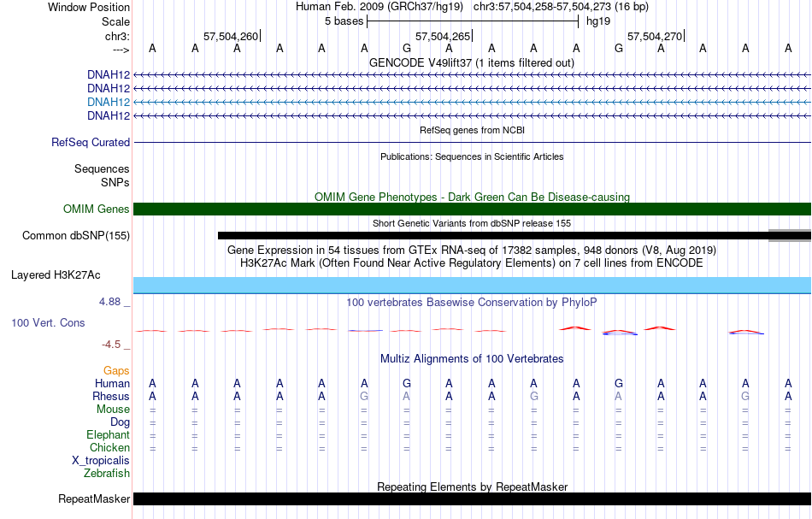
Task: Click the 100 Vert. Cons label
Action: tap(48, 322)
